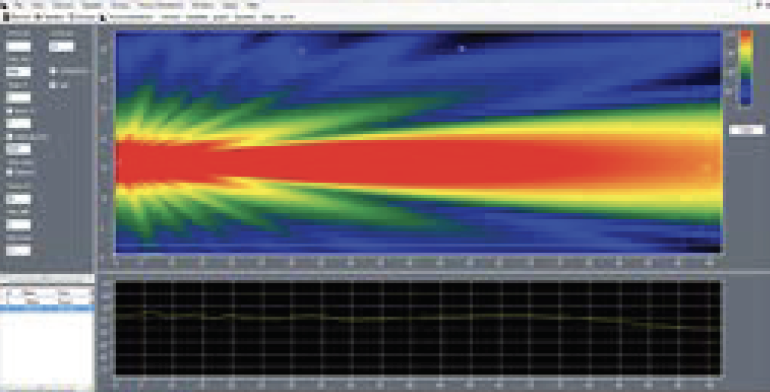Open the bottom field of the left settings panel
Image resolution: width=770 pixels, height=392 pixels.
point(18,251)
